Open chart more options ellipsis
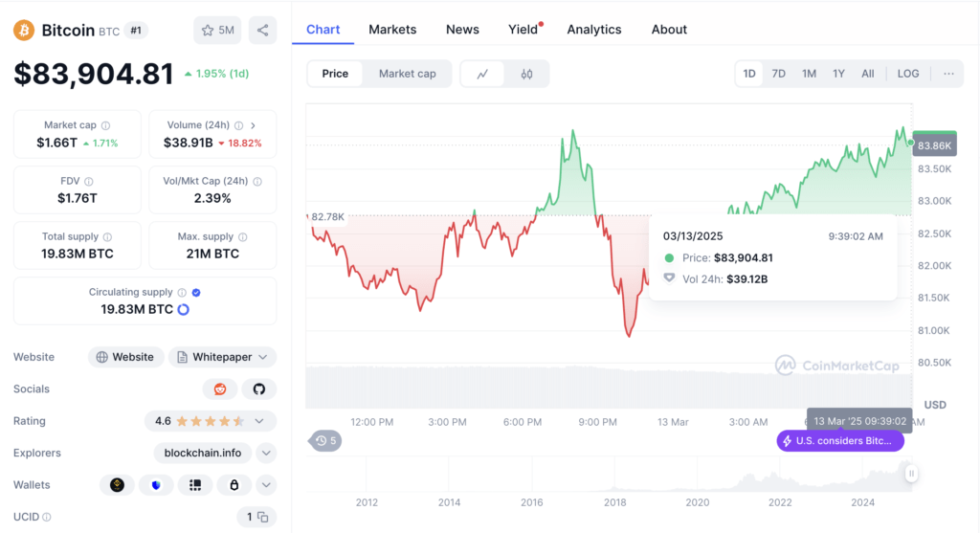This screenshot has width=980, height=533. [948, 74]
